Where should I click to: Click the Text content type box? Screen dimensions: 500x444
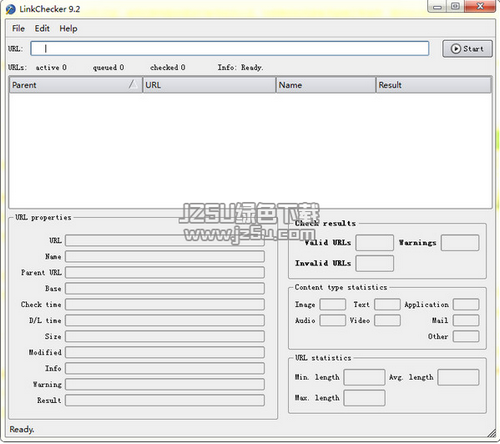coord(387,304)
